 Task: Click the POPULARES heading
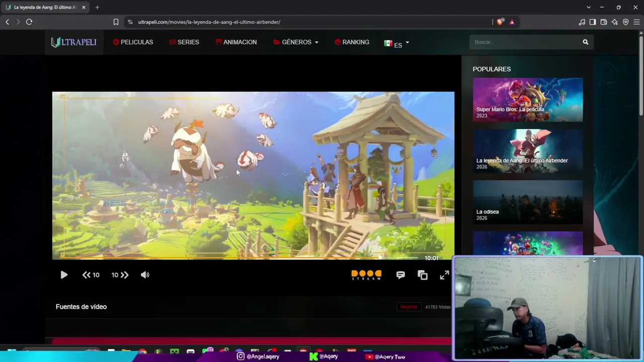point(492,69)
